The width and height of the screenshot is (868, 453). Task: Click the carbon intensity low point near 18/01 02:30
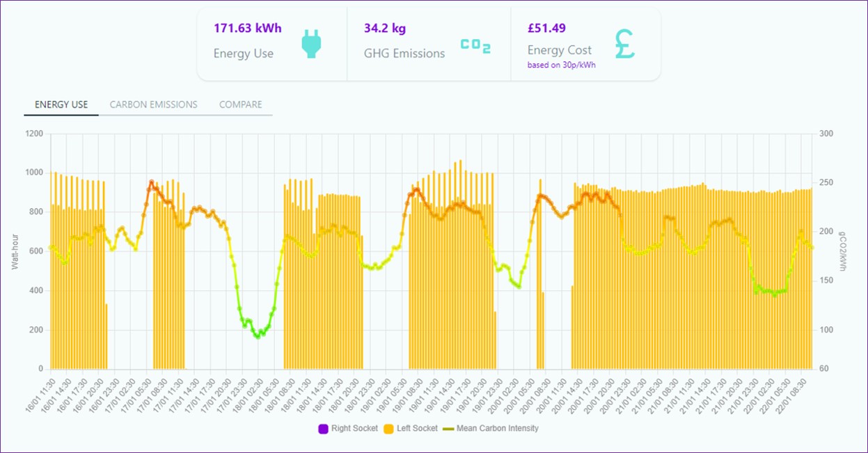pyautogui.click(x=257, y=337)
